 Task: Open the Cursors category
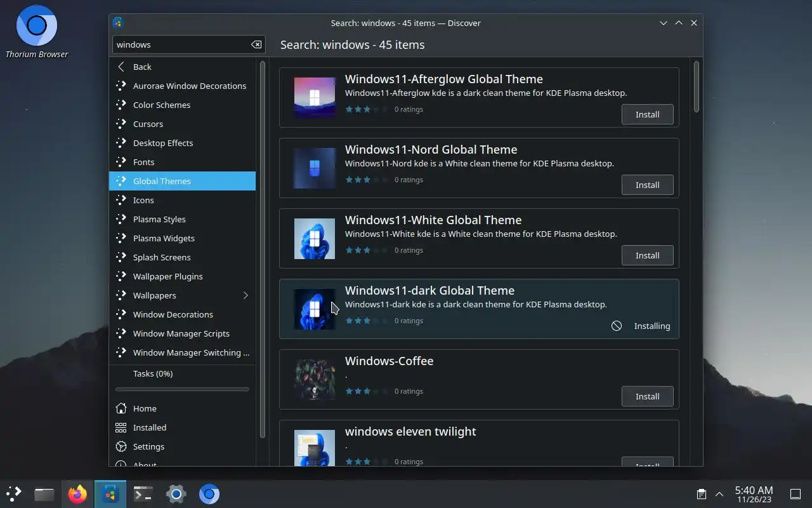(x=182, y=124)
